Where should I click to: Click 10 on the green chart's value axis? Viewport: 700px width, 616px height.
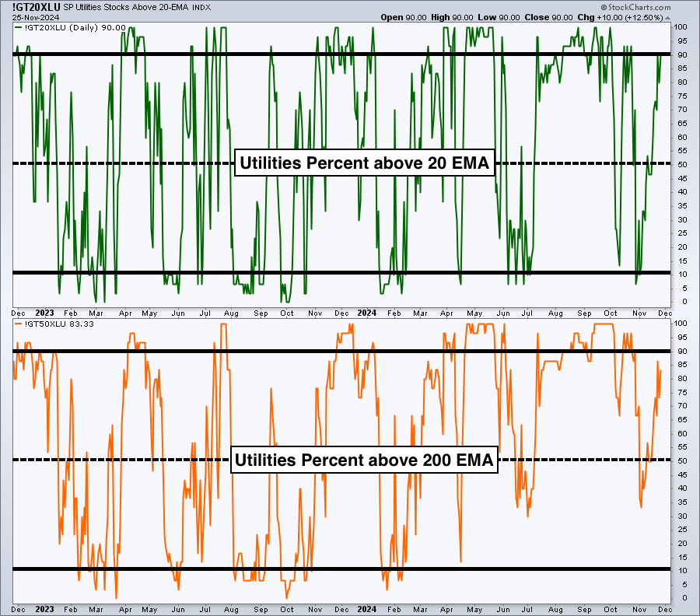pos(682,274)
